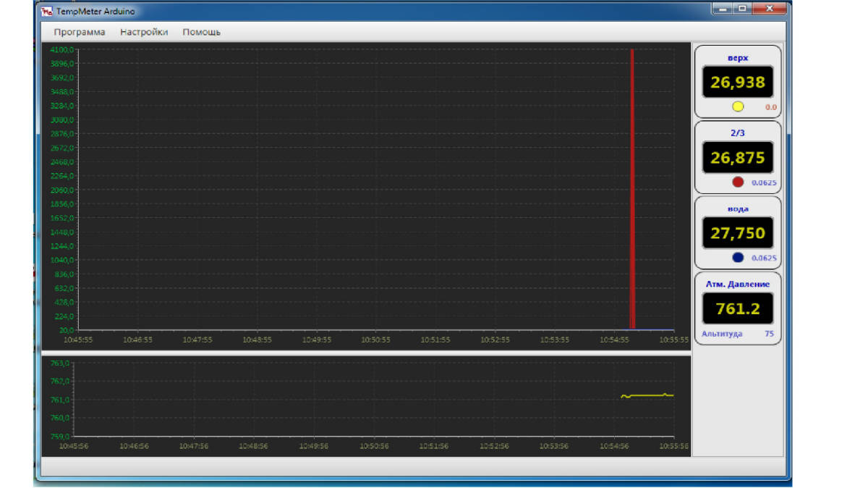
Task: Select the вода reading 27,750
Action: tap(738, 233)
